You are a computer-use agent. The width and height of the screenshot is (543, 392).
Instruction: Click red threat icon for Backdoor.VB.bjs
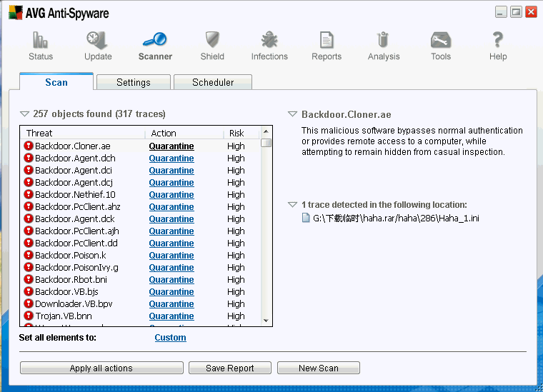point(29,291)
